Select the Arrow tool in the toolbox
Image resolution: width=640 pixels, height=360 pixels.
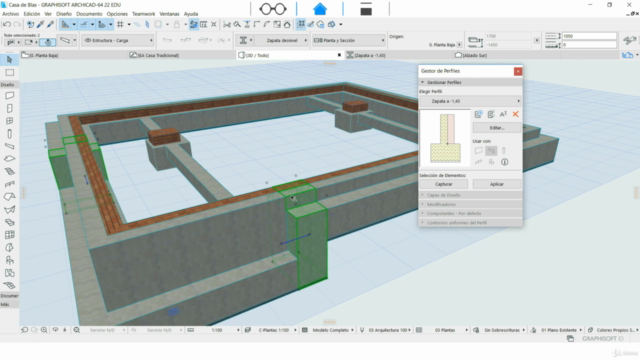pos(9,60)
